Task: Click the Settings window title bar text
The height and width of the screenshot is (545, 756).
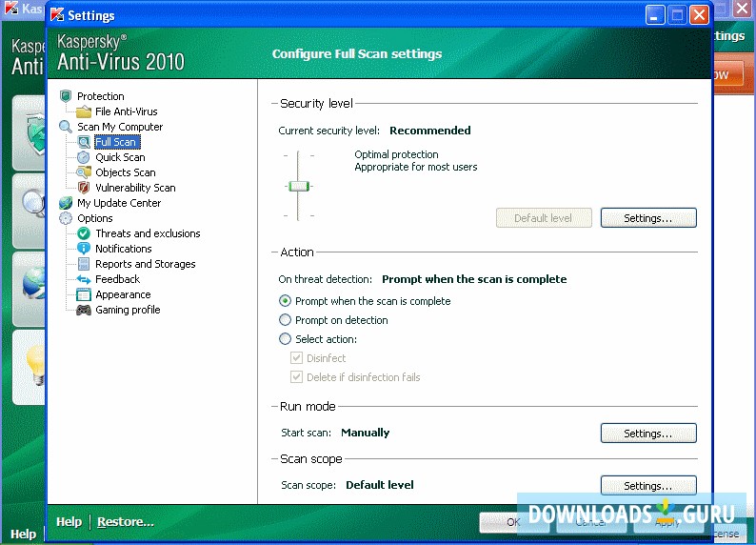Action: (x=91, y=15)
